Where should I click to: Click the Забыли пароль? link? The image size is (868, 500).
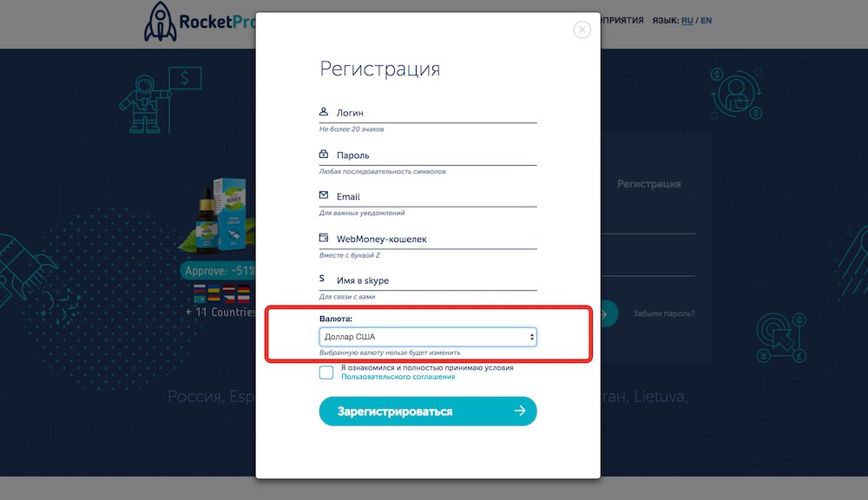point(663,313)
